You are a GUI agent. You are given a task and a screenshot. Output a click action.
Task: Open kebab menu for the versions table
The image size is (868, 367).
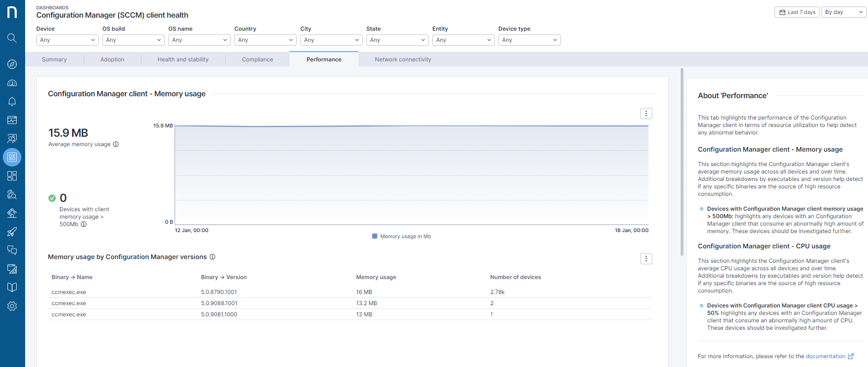point(646,259)
